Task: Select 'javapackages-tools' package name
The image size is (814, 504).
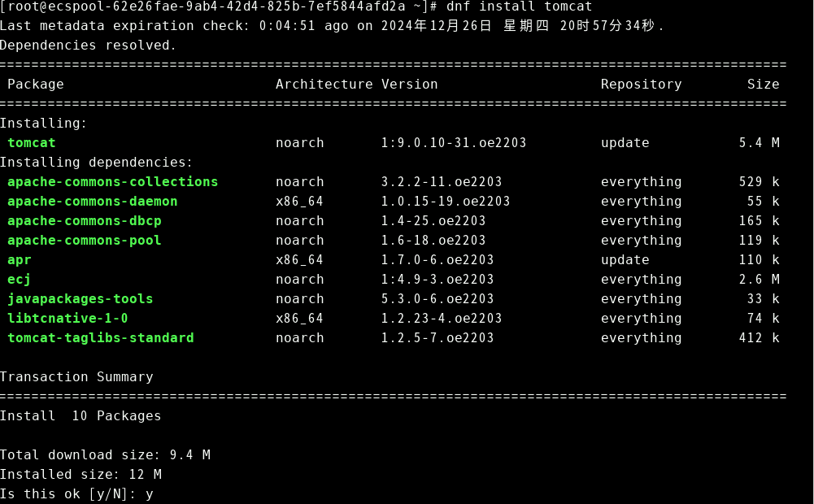Action: (x=80, y=299)
